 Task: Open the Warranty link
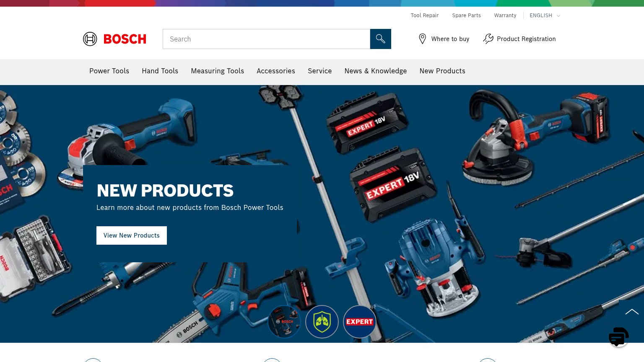[505, 16]
